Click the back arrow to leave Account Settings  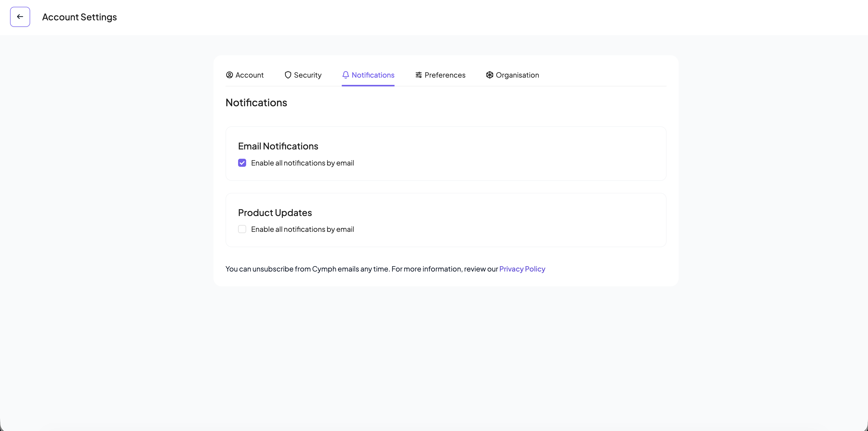pyautogui.click(x=20, y=17)
